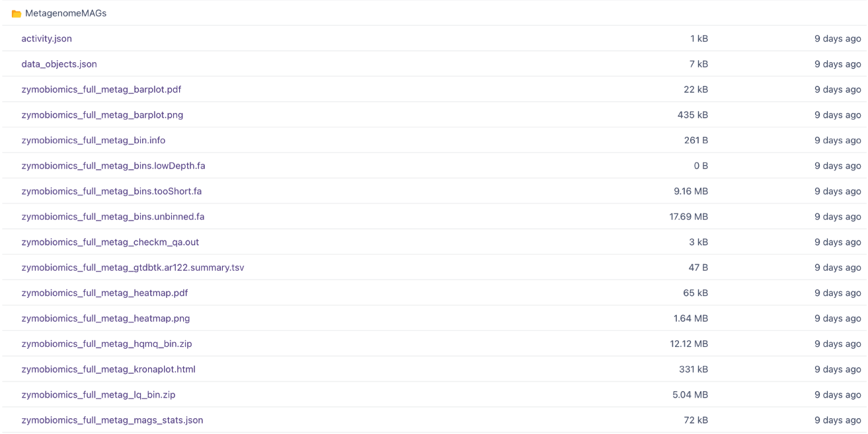Open zymobiomics_full_metag_barplot.pdf
868x434 pixels.
[x=101, y=90]
